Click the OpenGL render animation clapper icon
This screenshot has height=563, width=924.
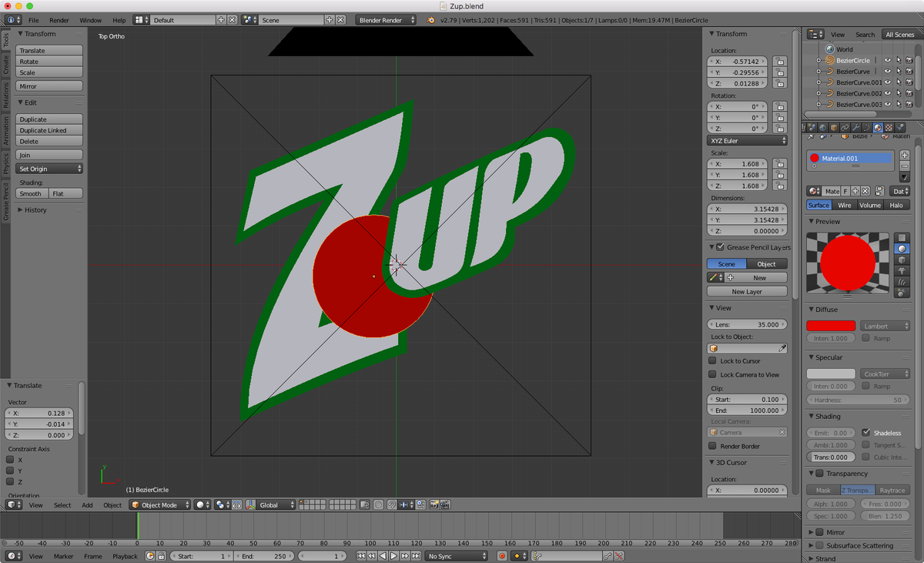coord(445,505)
